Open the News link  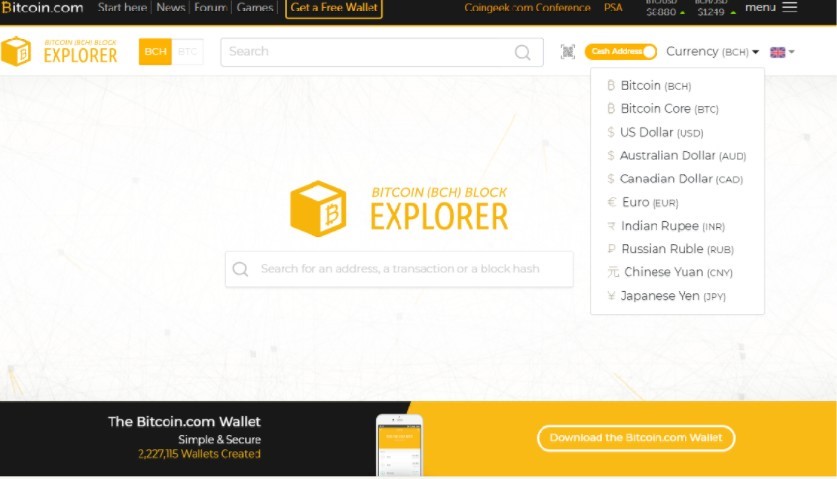[171, 7]
